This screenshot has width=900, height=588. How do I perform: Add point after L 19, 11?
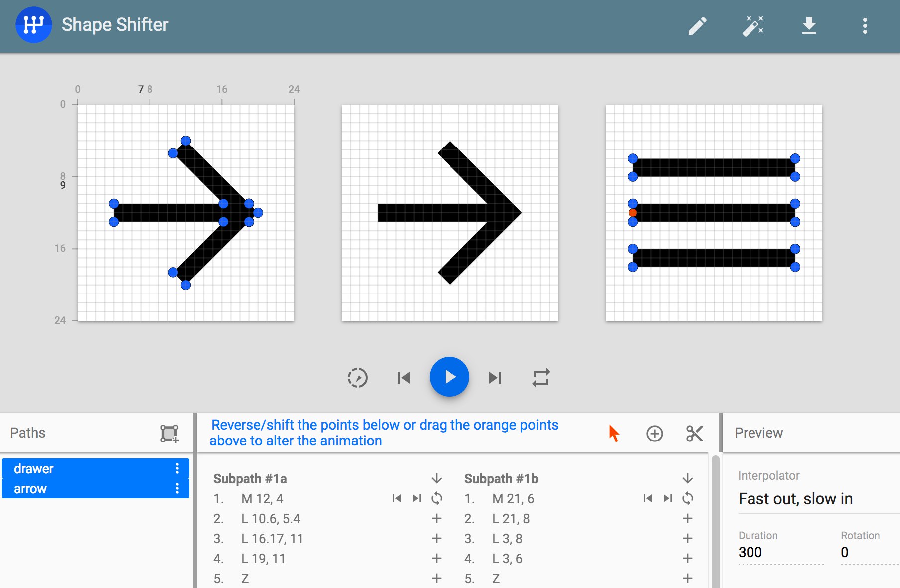point(437,558)
